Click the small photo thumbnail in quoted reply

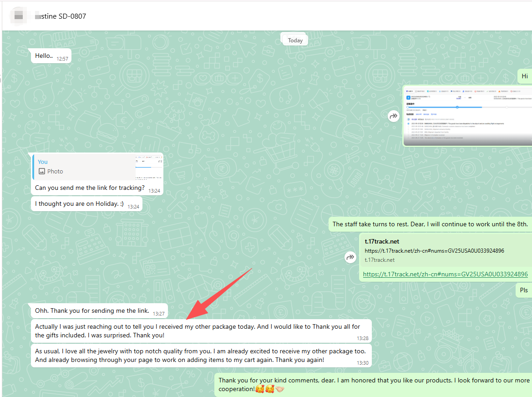[149, 167]
